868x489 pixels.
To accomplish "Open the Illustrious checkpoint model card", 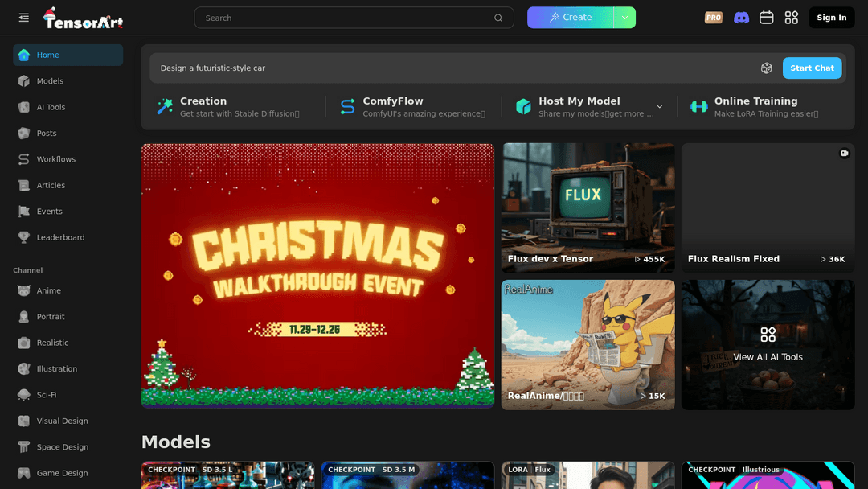I will coord(768,475).
